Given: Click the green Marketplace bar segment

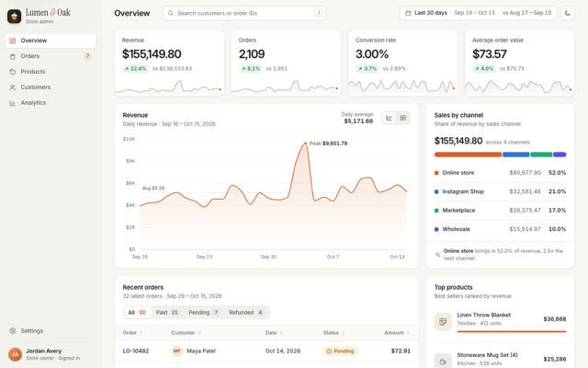Looking at the screenshot, I should (x=541, y=155).
